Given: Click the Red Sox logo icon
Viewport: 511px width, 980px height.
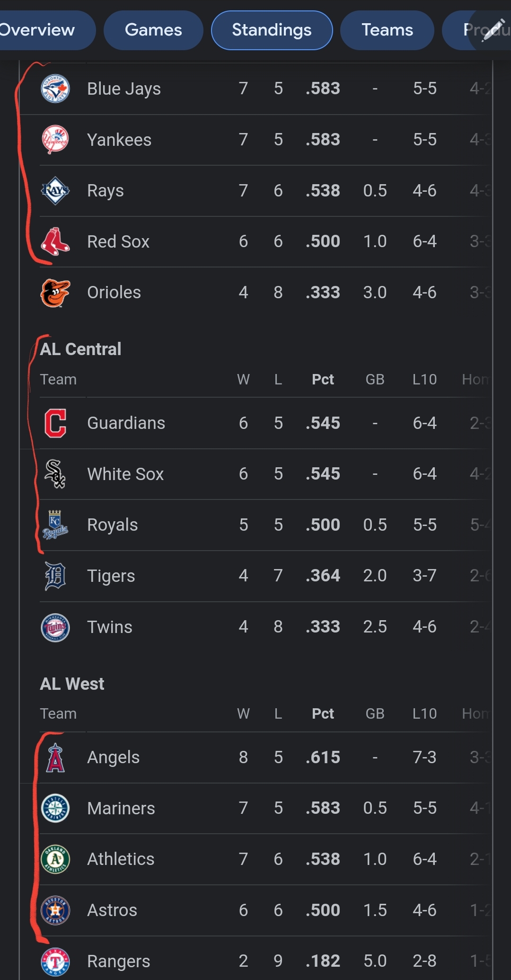Looking at the screenshot, I should (55, 241).
